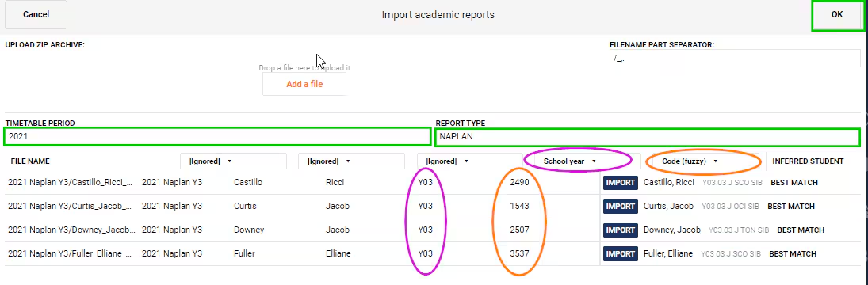
Task: Select file name 2021 Naplan Y3/Fuller_Elliane_
Action: click(71, 254)
